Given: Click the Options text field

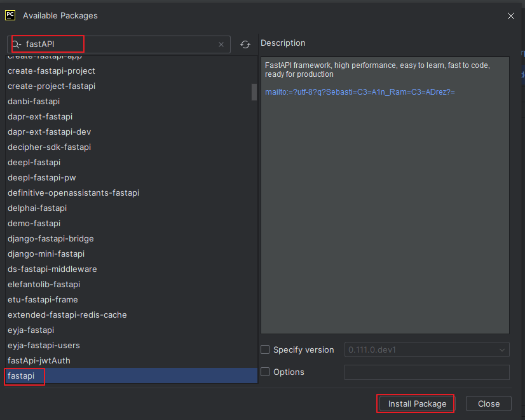Looking at the screenshot, I should point(427,372).
